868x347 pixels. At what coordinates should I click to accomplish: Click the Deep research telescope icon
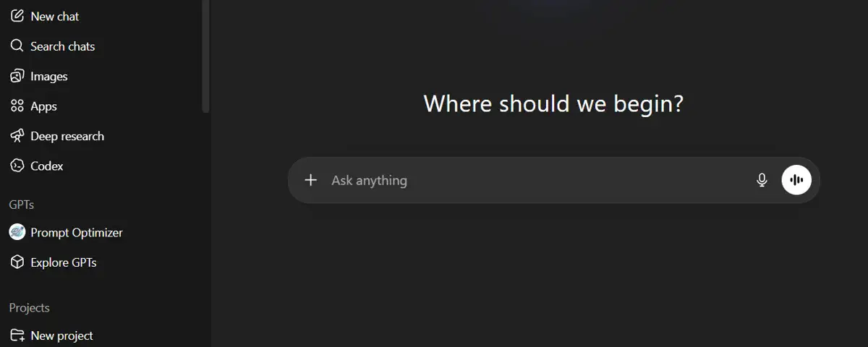17,136
